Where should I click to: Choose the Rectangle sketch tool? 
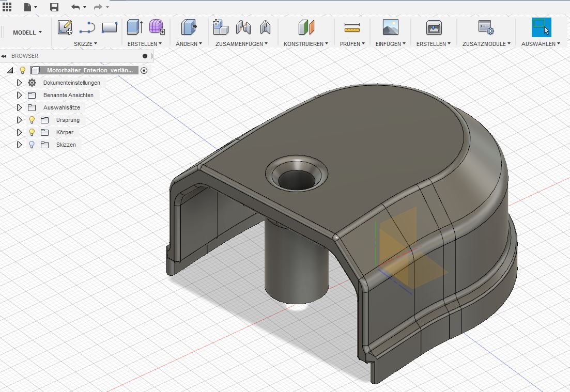click(110, 27)
